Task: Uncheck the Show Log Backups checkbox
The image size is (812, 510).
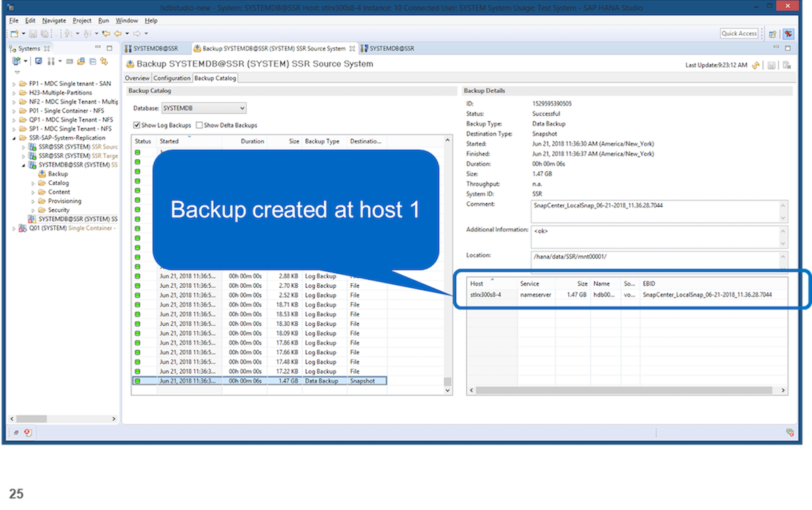Action: [137, 125]
